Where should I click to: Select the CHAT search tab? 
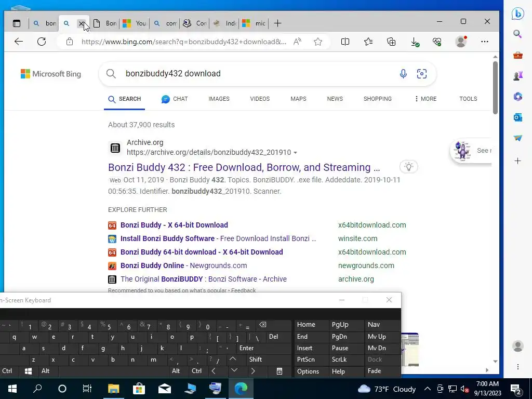click(x=175, y=99)
